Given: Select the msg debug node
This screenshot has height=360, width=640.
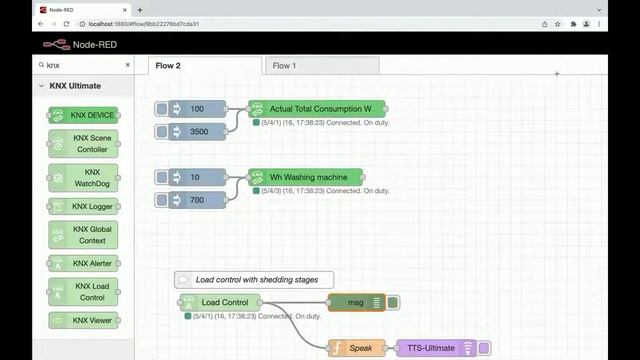Looking at the screenshot, I should tap(356, 302).
